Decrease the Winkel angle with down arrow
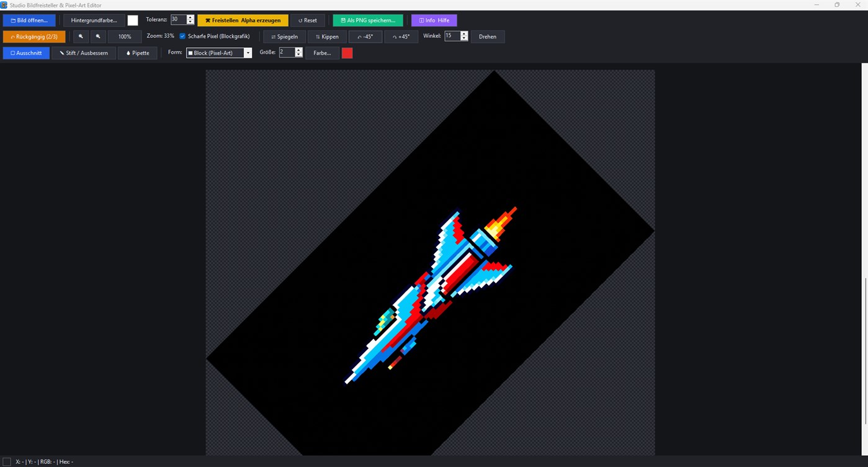Image resolution: width=868 pixels, height=467 pixels. tap(464, 39)
